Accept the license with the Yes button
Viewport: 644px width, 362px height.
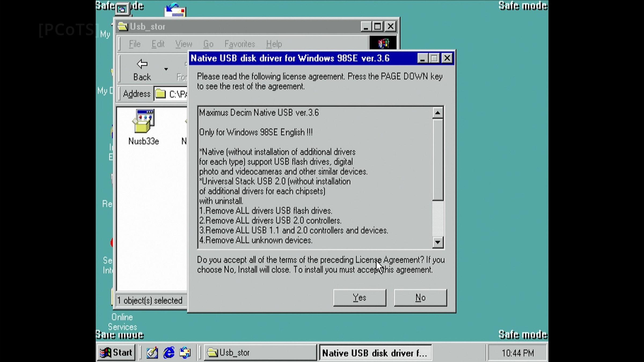pyautogui.click(x=360, y=297)
